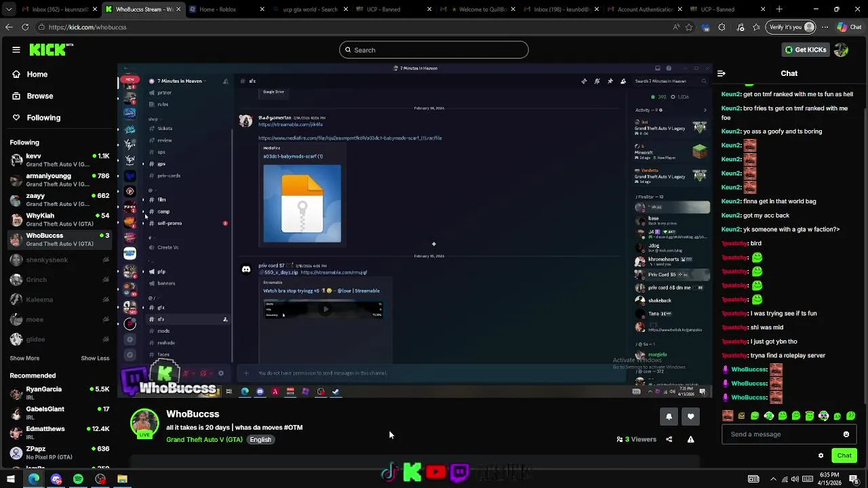Open Edge read aloud icon
This screenshot has width=868, height=488.
click(676, 27)
